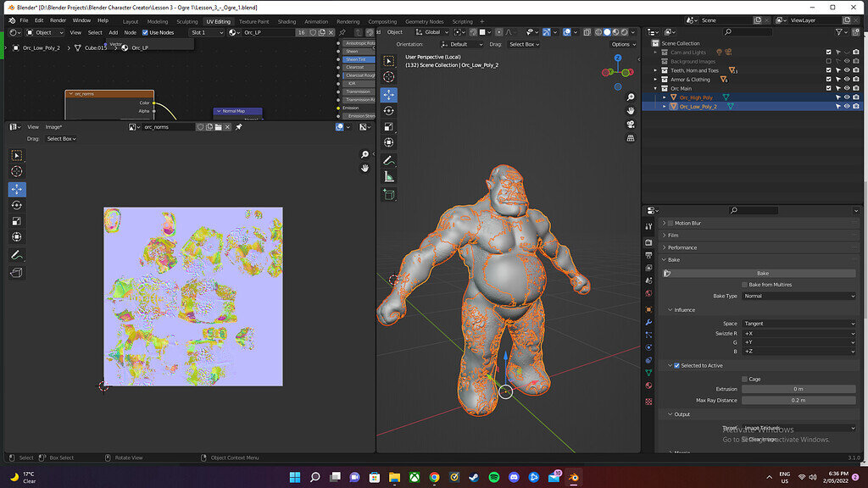Open the Tool properties tab
The width and height of the screenshot is (868, 488).
point(648,226)
